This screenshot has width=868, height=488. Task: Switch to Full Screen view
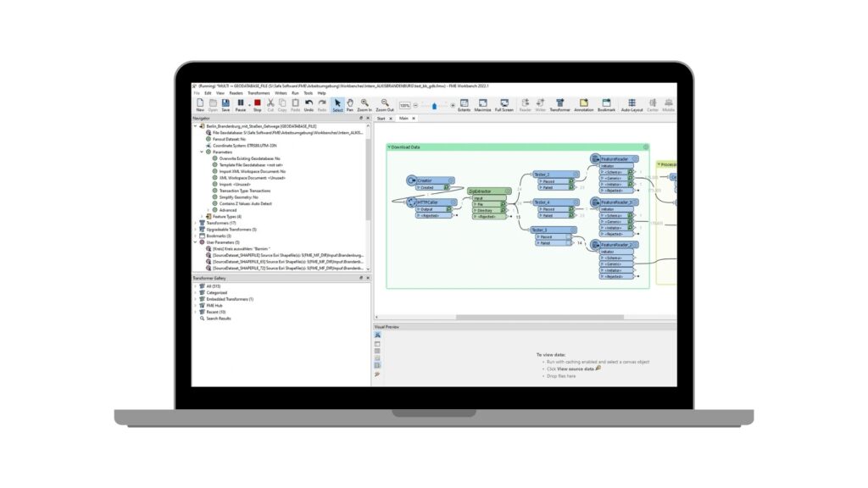tap(504, 104)
